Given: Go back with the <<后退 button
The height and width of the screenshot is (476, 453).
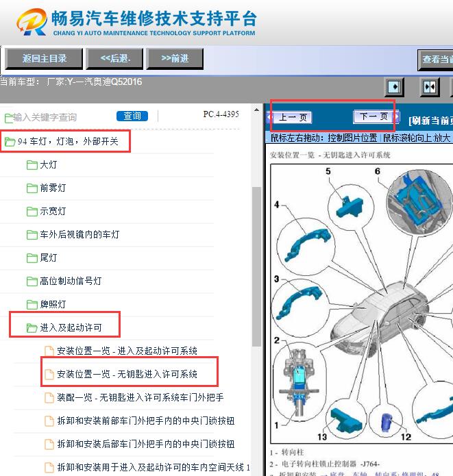Looking at the screenshot, I should [x=114, y=58].
